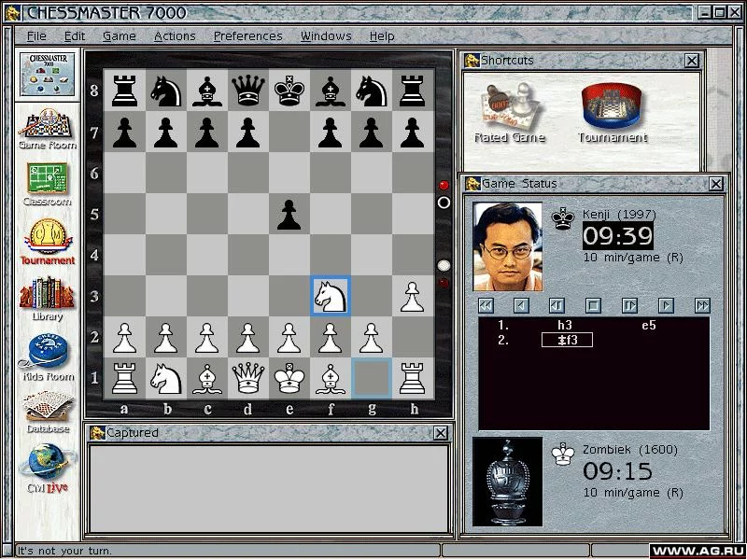Select the black queen on d8
The width and height of the screenshot is (747, 560).
click(x=248, y=91)
